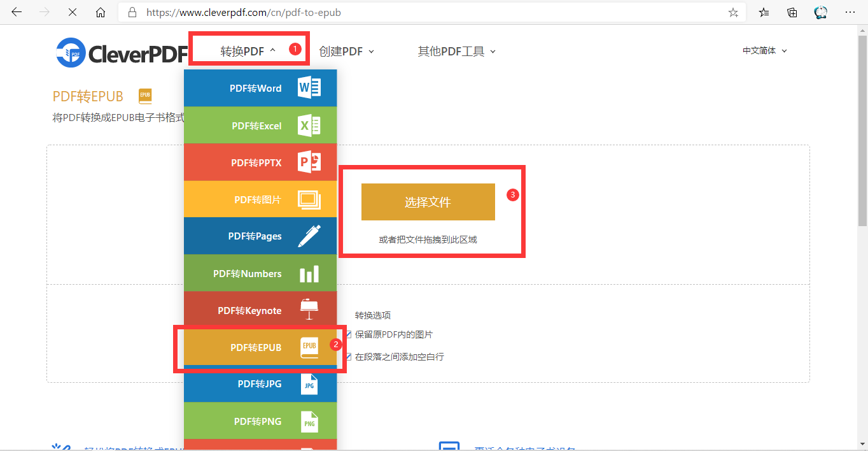The image size is (868, 451).
Task: Open the browser profile avatar
Action: coord(821,12)
